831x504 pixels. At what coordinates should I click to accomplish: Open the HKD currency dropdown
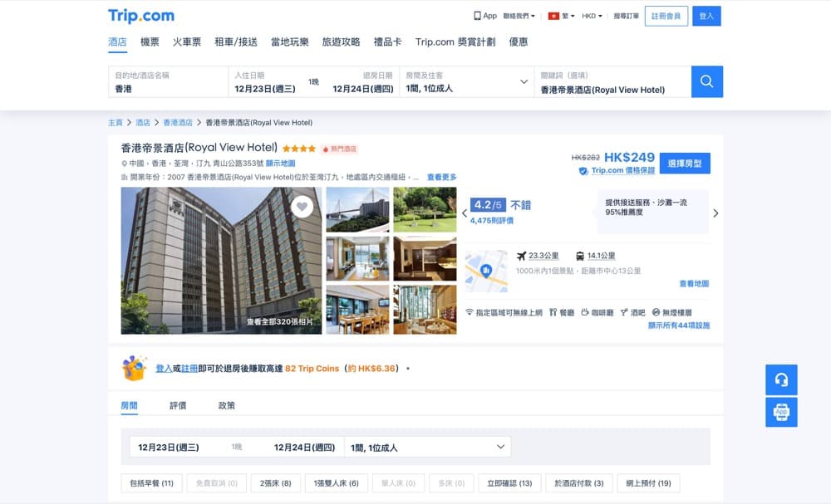[592, 16]
